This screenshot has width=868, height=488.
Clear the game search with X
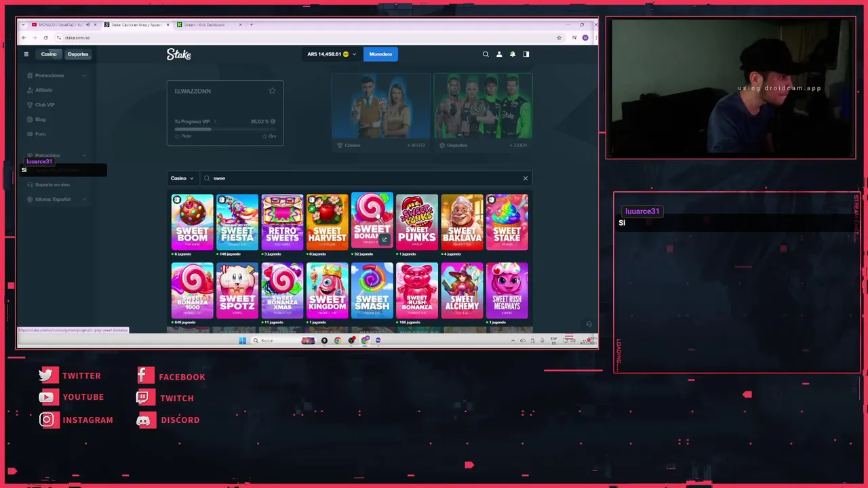click(x=525, y=178)
